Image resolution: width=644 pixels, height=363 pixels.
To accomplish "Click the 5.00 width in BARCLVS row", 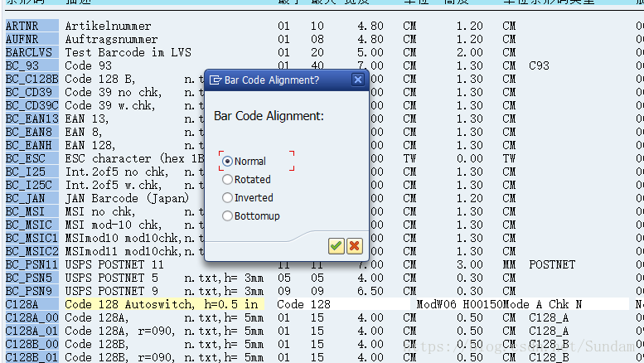I will pyautogui.click(x=370, y=52).
